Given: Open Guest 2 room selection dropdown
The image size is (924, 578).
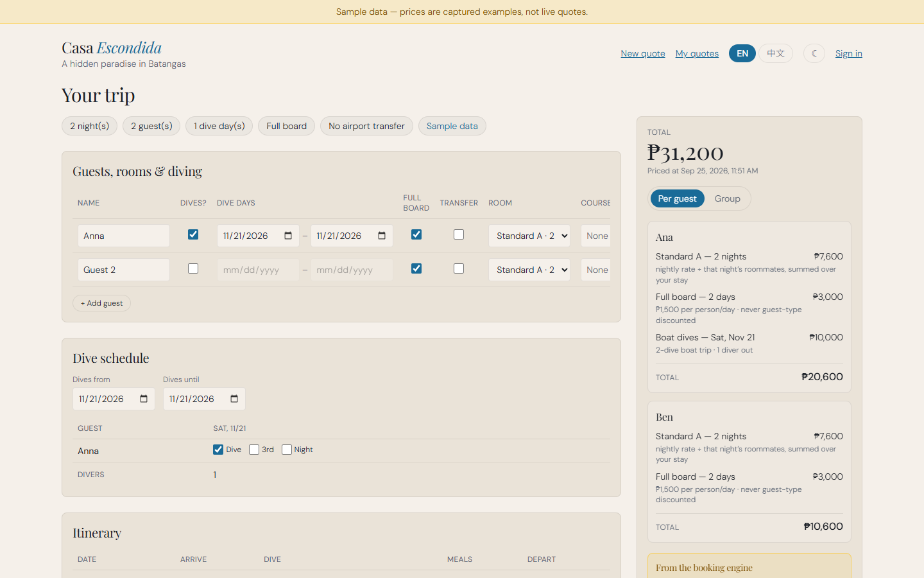Looking at the screenshot, I should pos(529,270).
